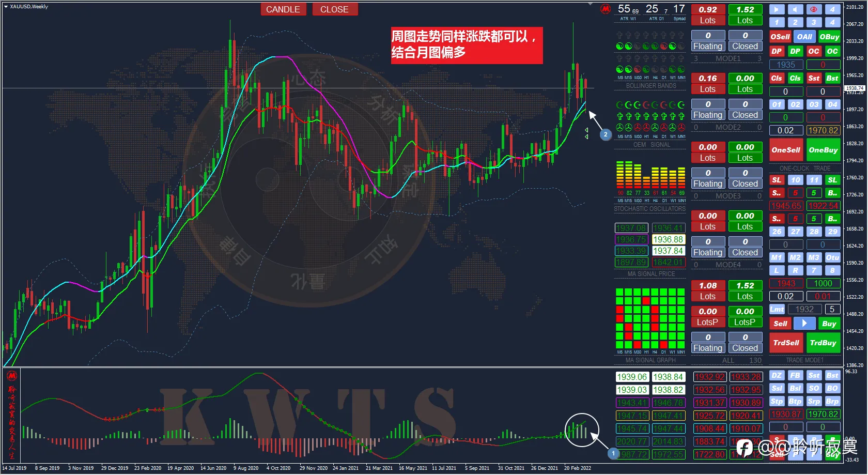868x475 pixels.
Task: Click the red Cls button
Action: 777,78
